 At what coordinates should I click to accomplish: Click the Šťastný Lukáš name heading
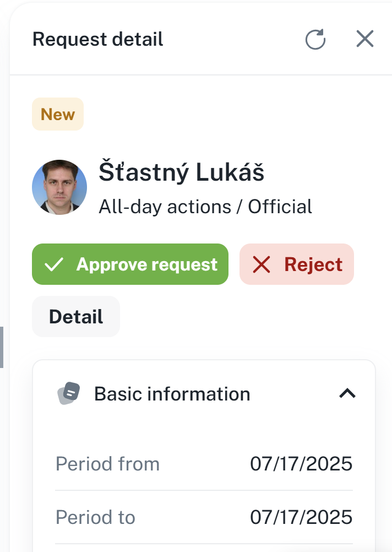coord(181,172)
